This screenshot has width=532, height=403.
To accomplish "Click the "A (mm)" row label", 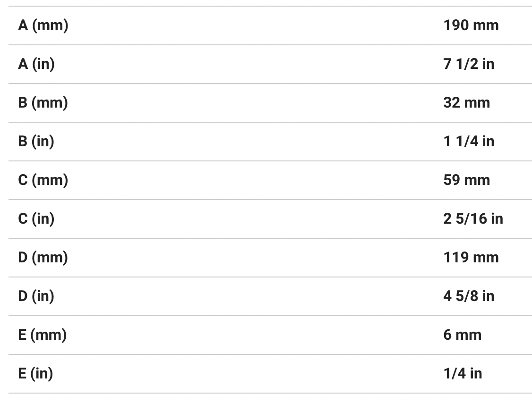I will coord(43,25).
